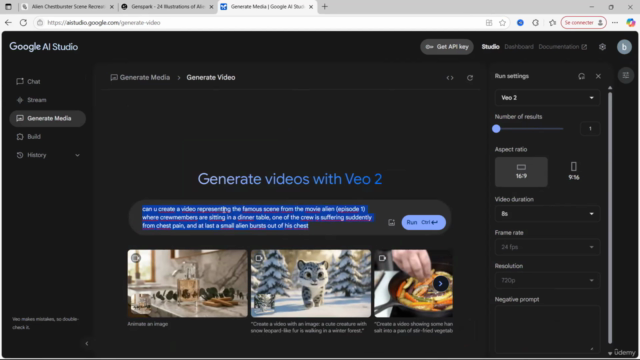Image resolution: width=640 pixels, height=360 pixels.
Task: Open the browser three-dots menu
Action: click(615, 23)
